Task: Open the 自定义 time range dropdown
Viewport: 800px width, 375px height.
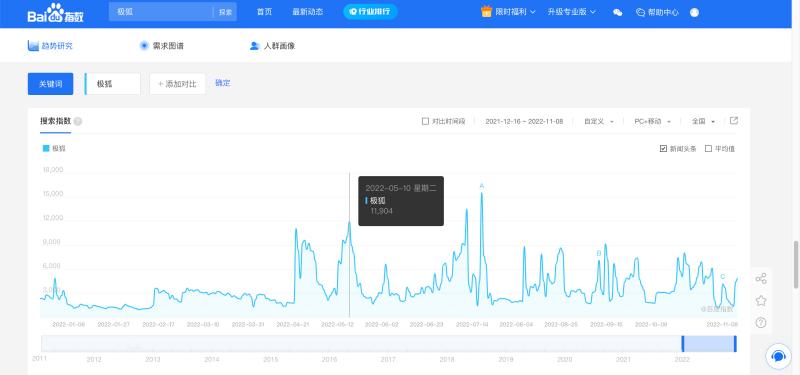Action: [599, 121]
